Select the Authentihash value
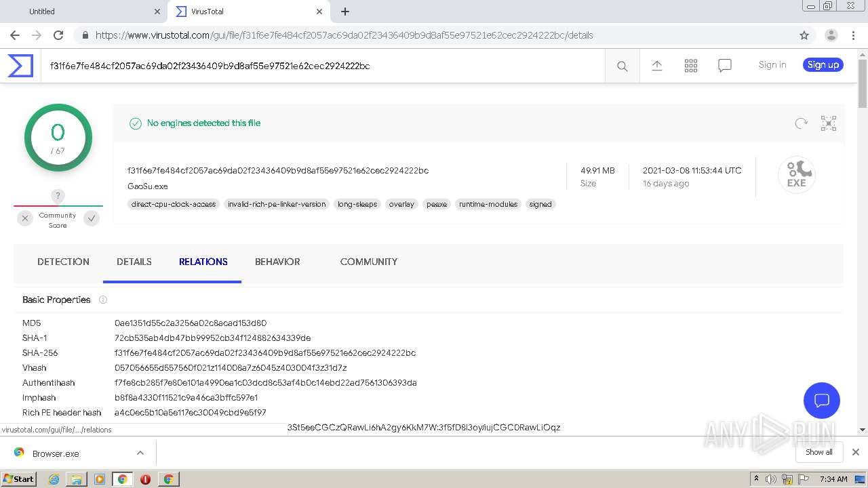 266,383
